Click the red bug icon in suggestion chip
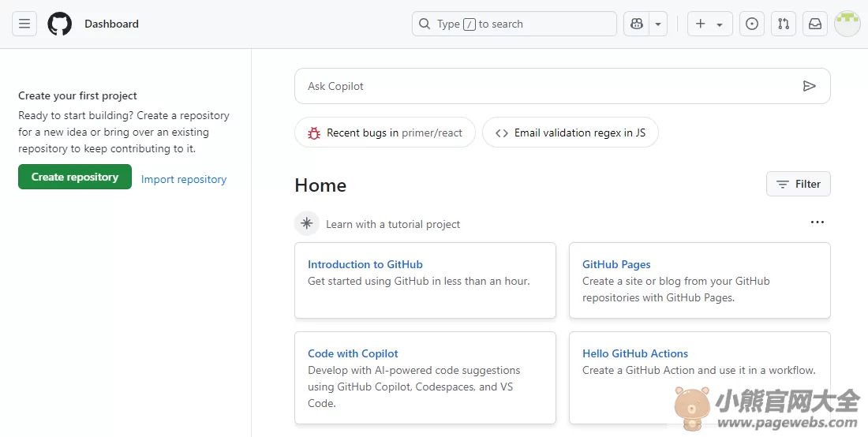 (314, 133)
